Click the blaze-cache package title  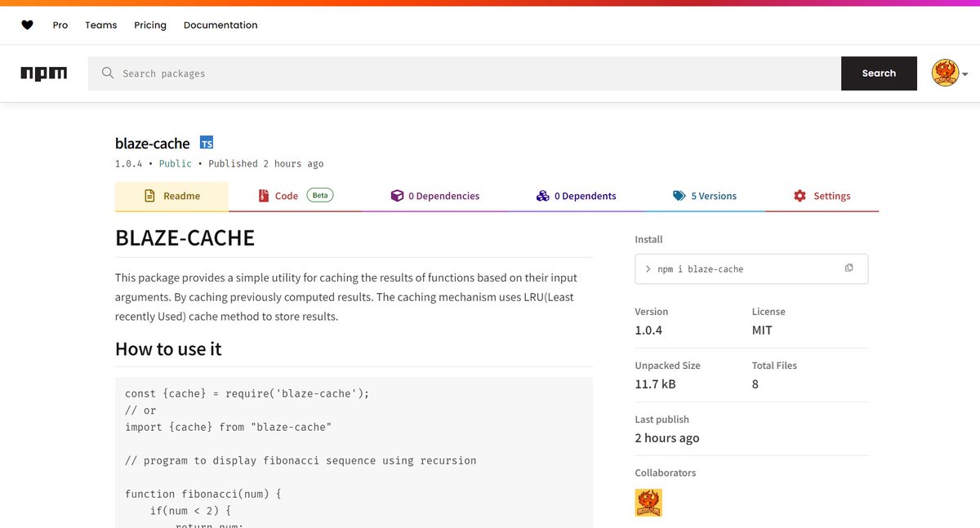(x=153, y=143)
